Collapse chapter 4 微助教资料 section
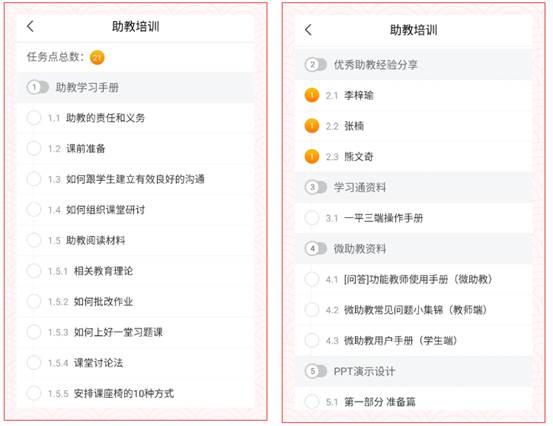The width and height of the screenshot is (553, 426). click(316, 249)
